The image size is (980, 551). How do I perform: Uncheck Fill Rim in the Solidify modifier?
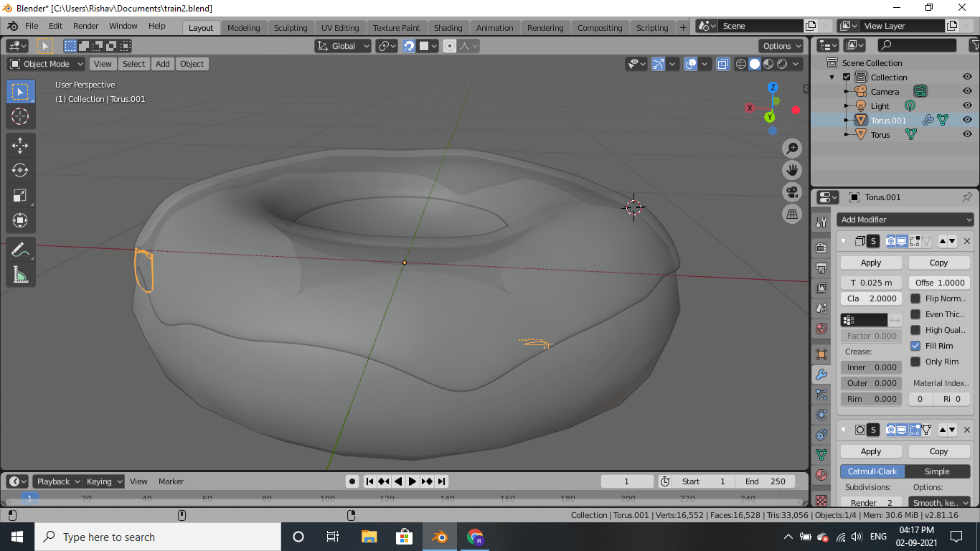(916, 345)
